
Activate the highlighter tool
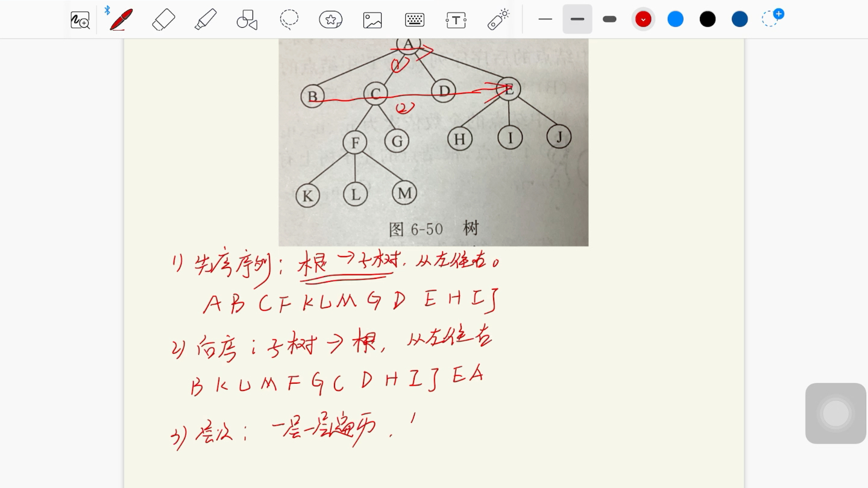[x=206, y=19]
